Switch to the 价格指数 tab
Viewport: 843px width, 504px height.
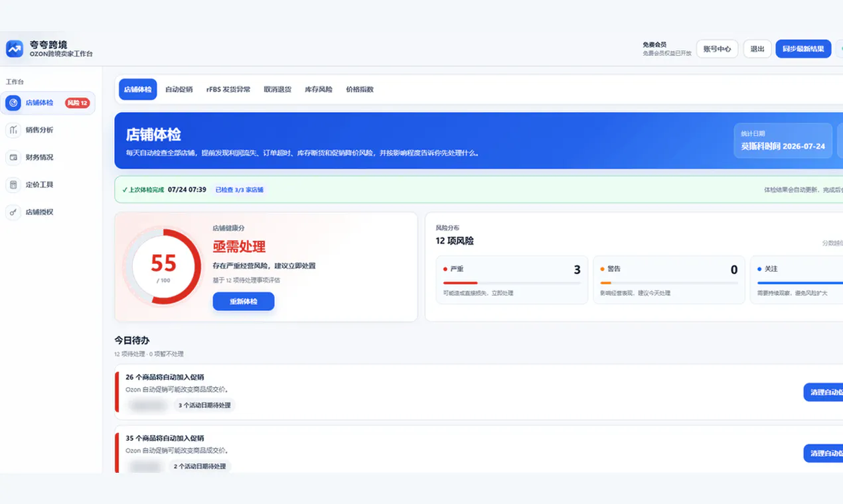coord(360,90)
